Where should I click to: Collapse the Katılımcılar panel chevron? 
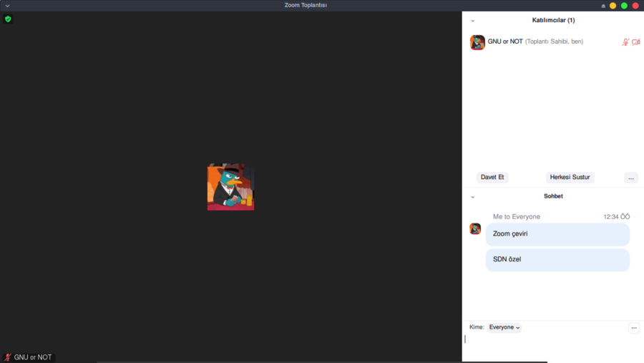tap(473, 21)
